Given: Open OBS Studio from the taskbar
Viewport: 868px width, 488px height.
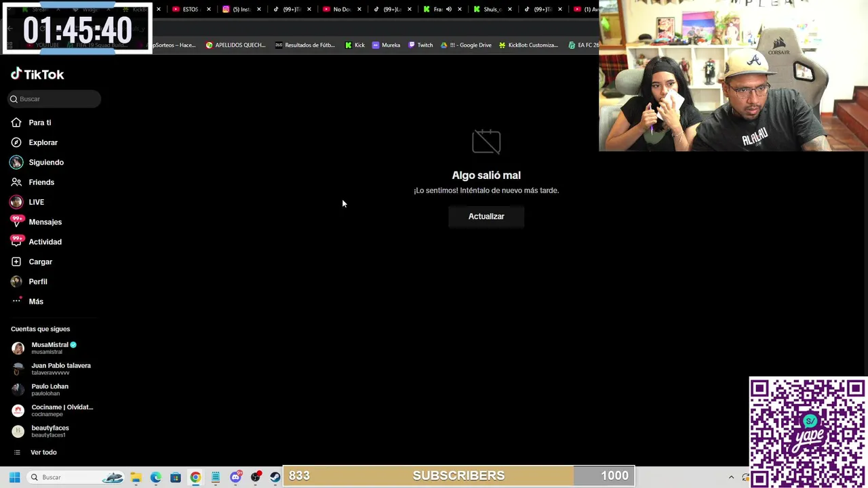Looking at the screenshot, I should click(x=256, y=477).
